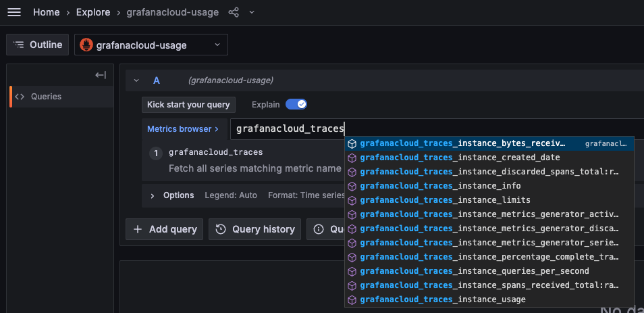The height and width of the screenshot is (313, 644).
Task: Click the Prometheus datasource icon
Action: (x=86, y=45)
